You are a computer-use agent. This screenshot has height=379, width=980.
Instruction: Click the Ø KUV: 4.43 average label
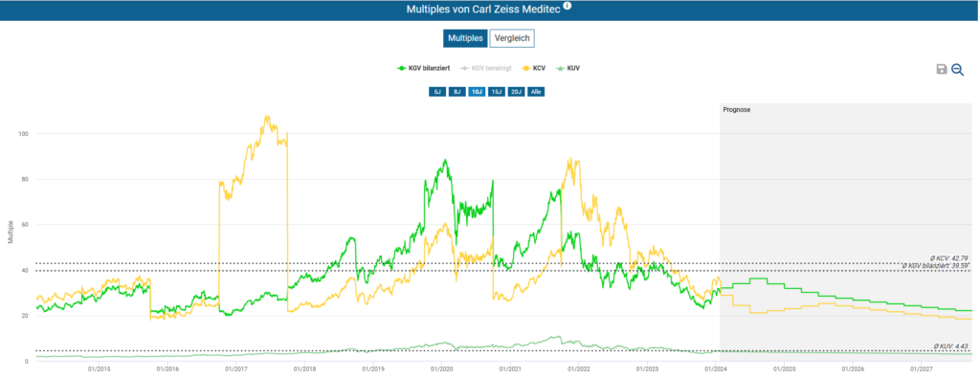(x=950, y=346)
